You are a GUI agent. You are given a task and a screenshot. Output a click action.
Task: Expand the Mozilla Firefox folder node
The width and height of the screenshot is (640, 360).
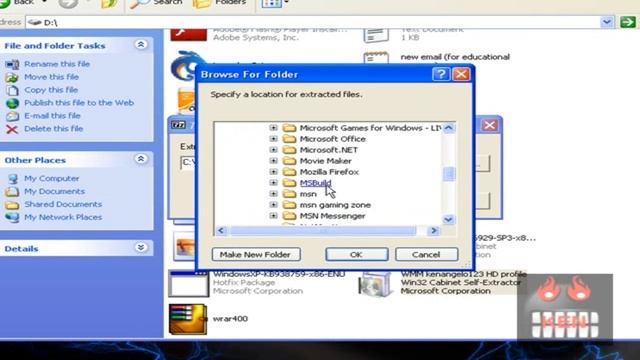pos(273,172)
